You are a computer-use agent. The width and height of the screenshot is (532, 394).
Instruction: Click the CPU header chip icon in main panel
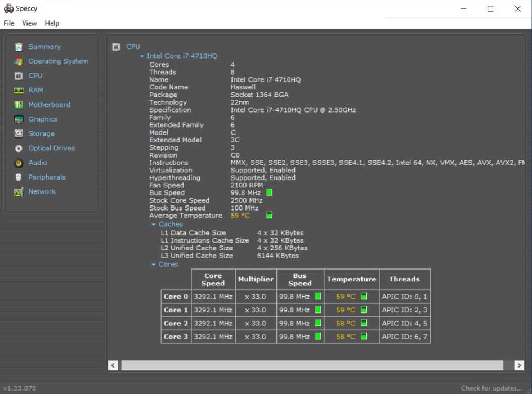pyautogui.click(x=116, y=47)
